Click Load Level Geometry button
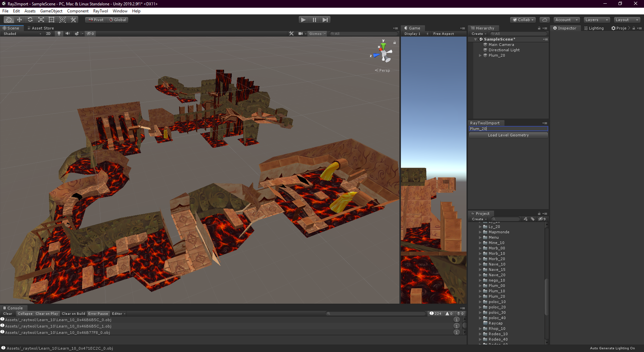The height and width of the screenshot is (352, 644). (508, 135)
